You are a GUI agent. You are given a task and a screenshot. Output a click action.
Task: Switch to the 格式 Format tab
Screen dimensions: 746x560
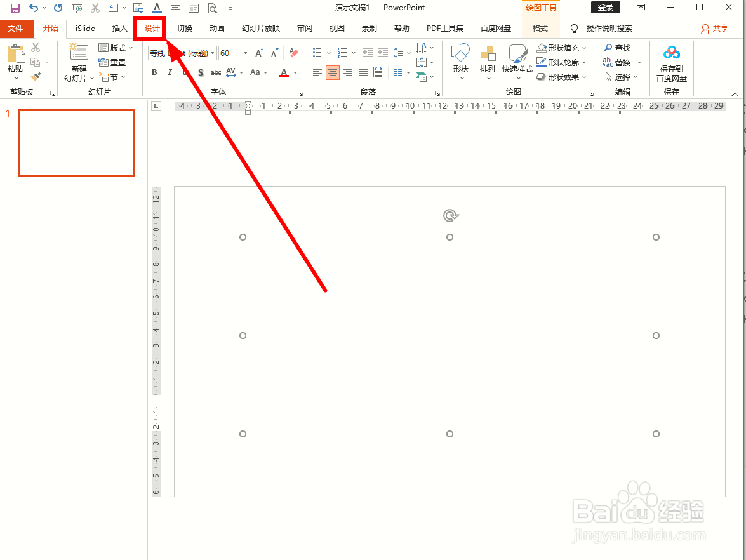(x=540, y=29)
